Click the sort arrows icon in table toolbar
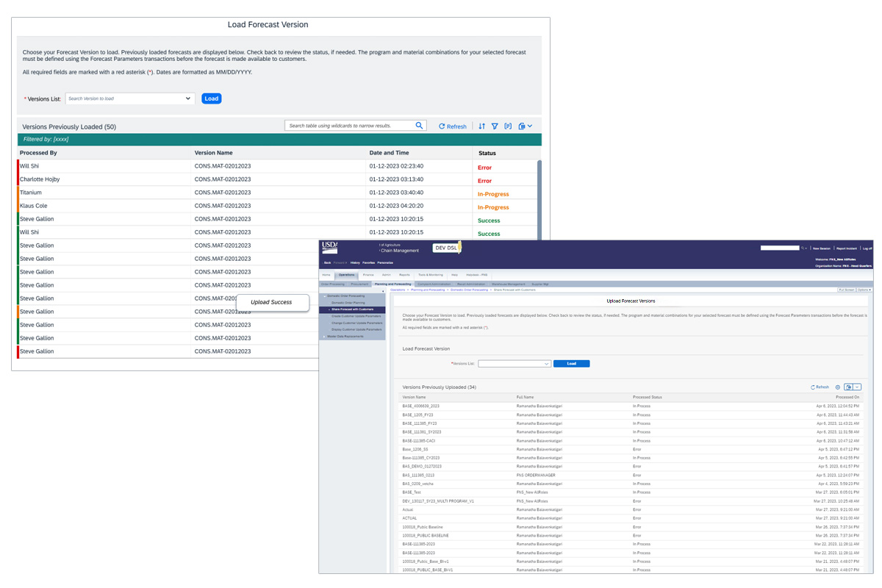 click(x=481, y=126)
